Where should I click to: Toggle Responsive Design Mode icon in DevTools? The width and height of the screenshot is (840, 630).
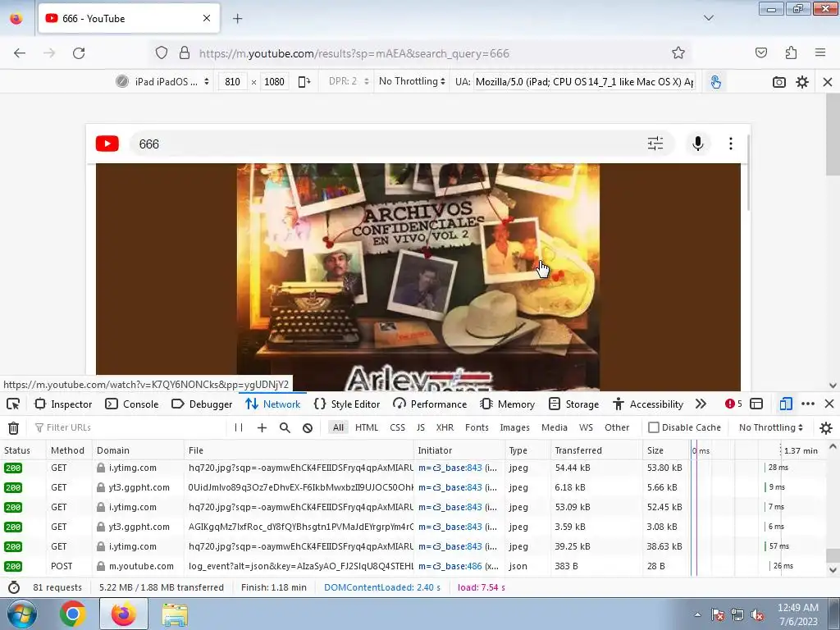pyautogui.click(x=786, y=404)
